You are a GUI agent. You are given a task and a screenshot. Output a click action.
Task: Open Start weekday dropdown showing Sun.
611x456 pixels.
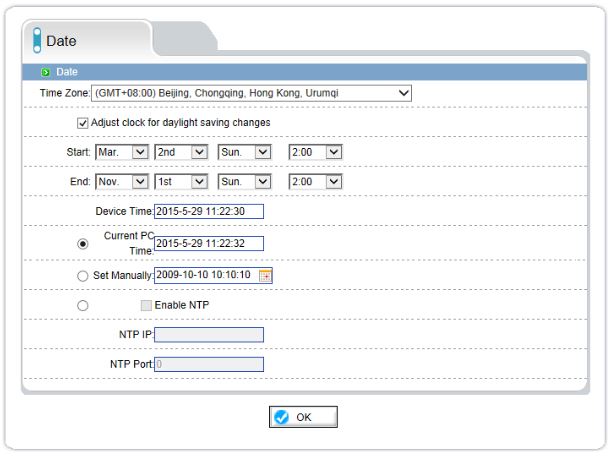click(x=244, y=152)
